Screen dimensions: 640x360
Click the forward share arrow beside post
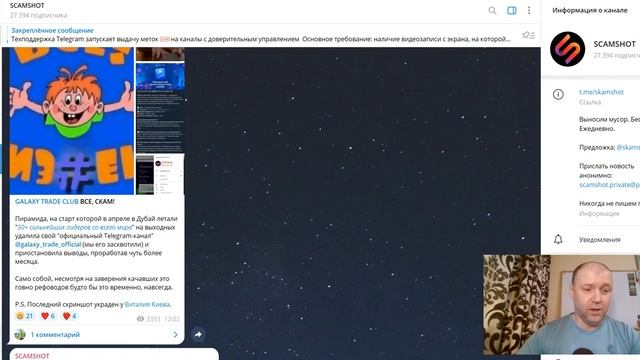pyautogui.click(x=198, y=335)
